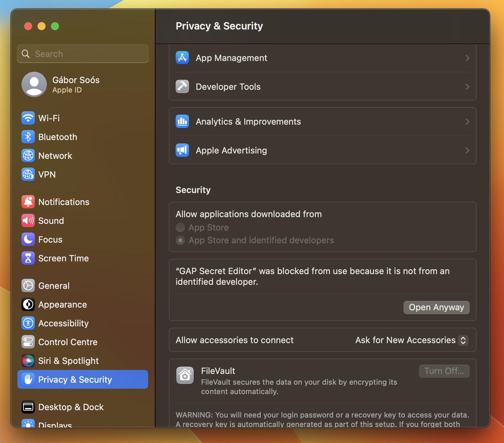Click the Control Centre switches icon
Viewport: 504px width, 443px height.
point(28,342)
